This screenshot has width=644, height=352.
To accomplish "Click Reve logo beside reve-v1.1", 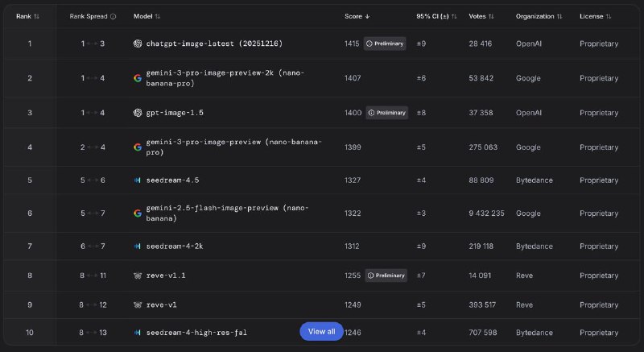I will (138, 275).
